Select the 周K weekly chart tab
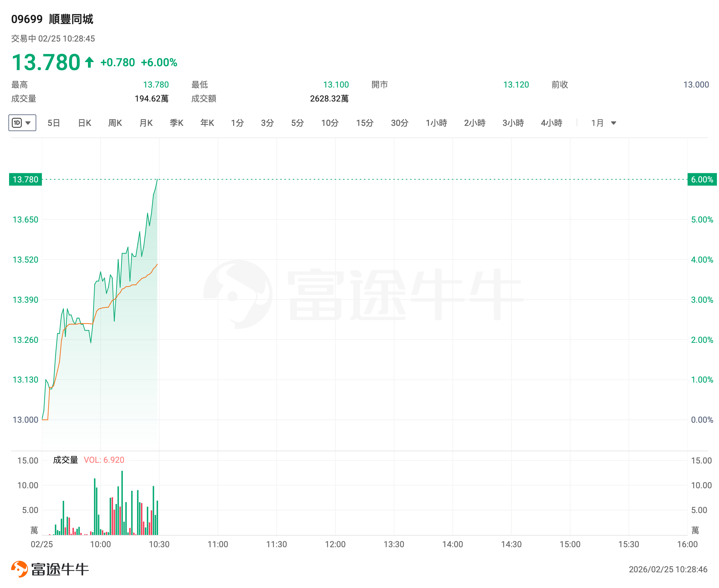Image resolution: width=719 pixels, height=588 pixels. click(x=115, y=123)
